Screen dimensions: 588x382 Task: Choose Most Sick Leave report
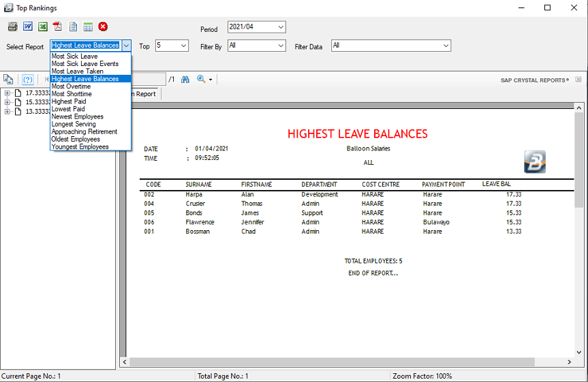[91, 57]
